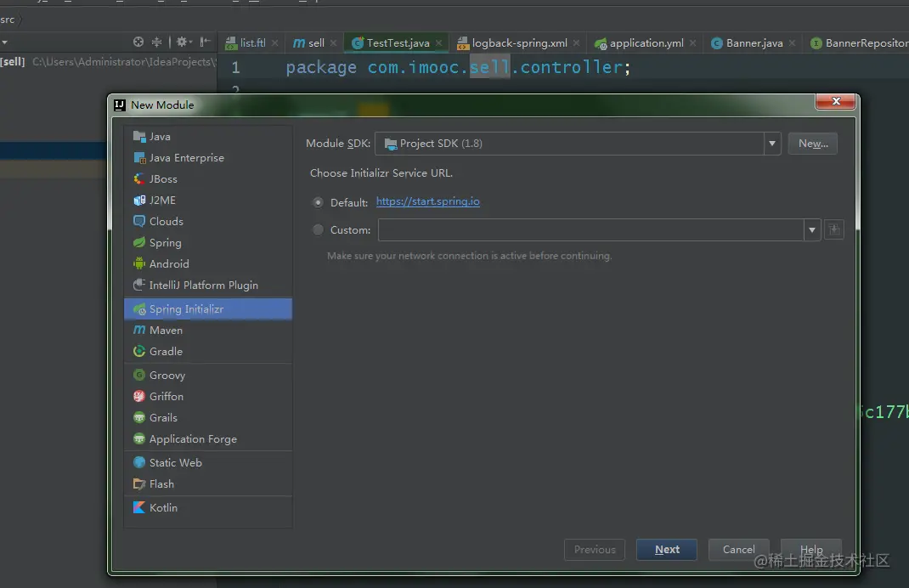Open the logback-spring.xml editor tab

point(519,43)
